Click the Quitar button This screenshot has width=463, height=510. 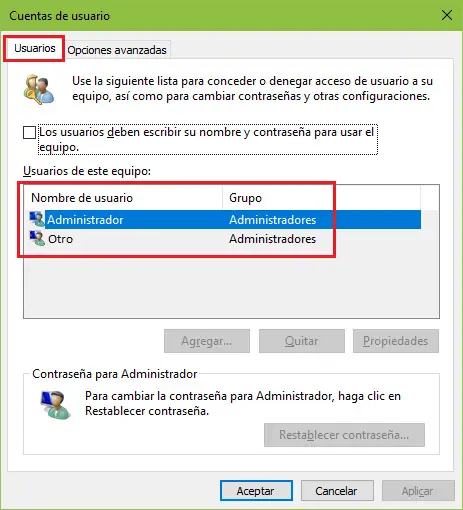[302, 341]
